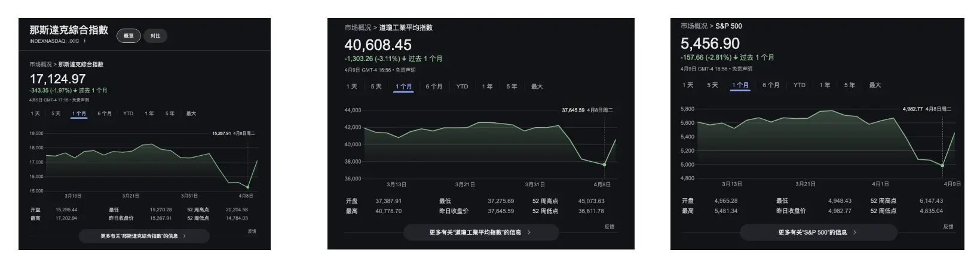Click the -157.66 (-2.81%) change text
This screenshot has width=980, height=265.
point(706,57)
